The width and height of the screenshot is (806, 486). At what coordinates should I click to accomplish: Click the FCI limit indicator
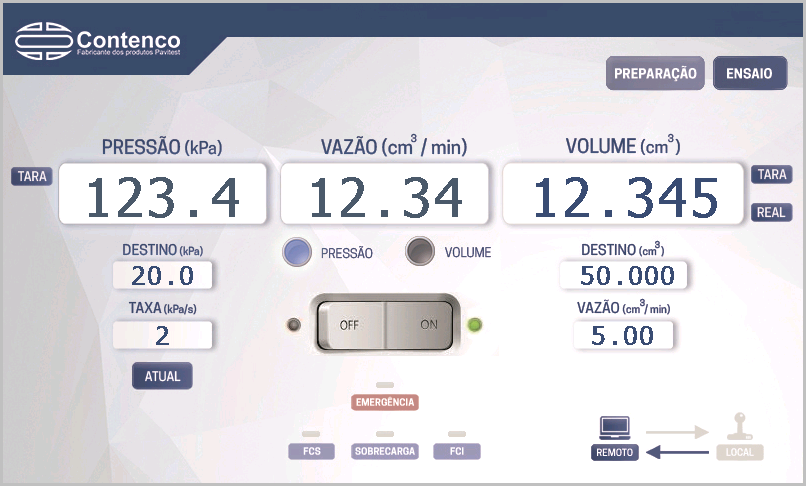click(x=457, y=451)
